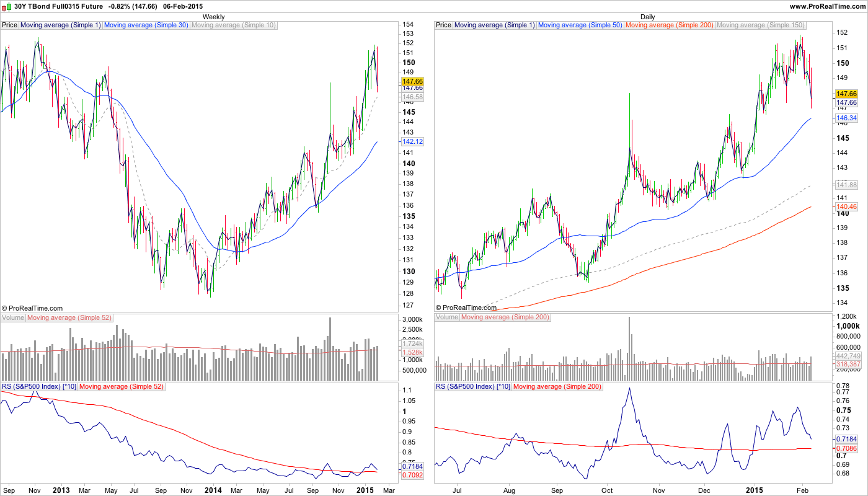Viewport: 868px width, 496px height.
Task: Select the 30Y TBond Full0315 Future title
Action: coord(58,6)
